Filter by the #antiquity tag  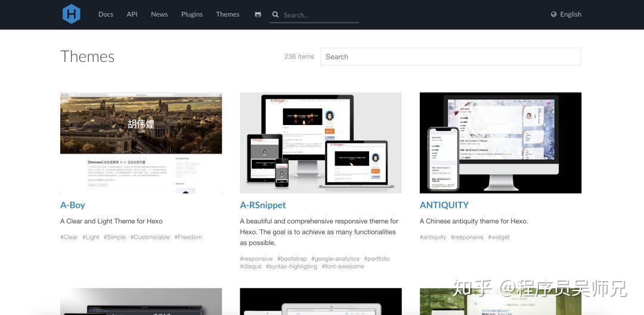point(433,237)
